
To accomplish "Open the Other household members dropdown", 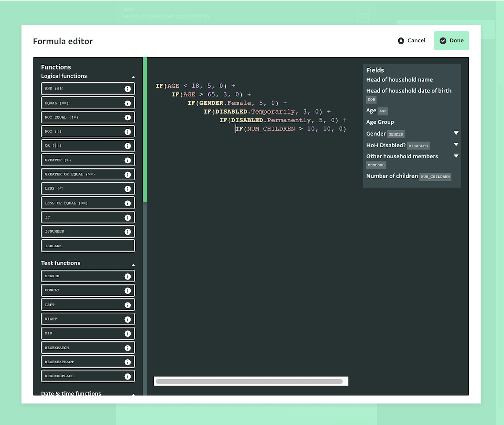I will point(456,156).
